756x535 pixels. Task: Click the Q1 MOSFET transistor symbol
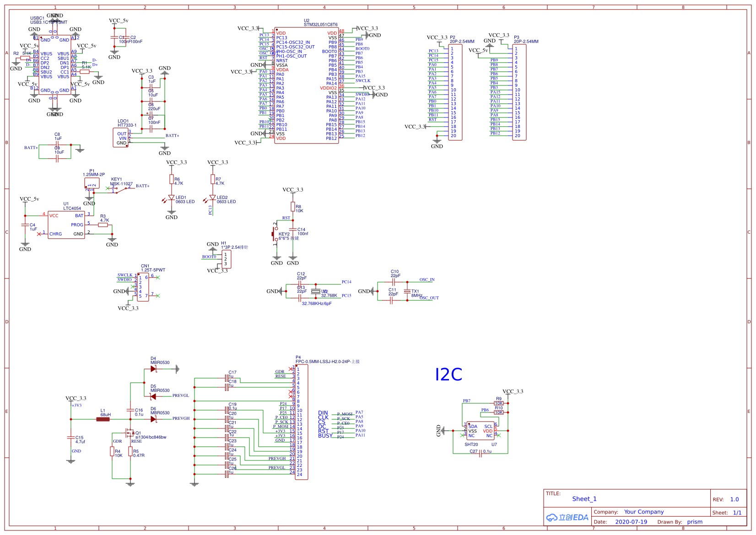tap(130, 432)
